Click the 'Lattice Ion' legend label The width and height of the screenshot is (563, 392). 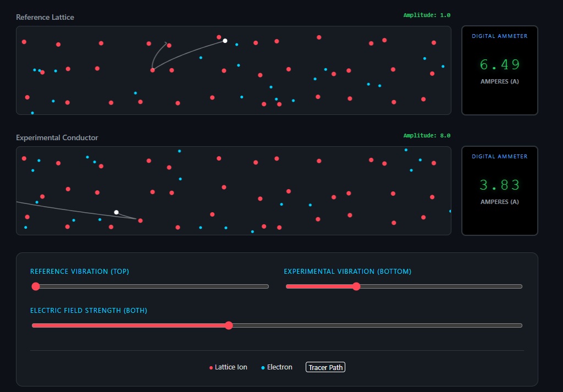pyautogui.click(x=231, y=367)
